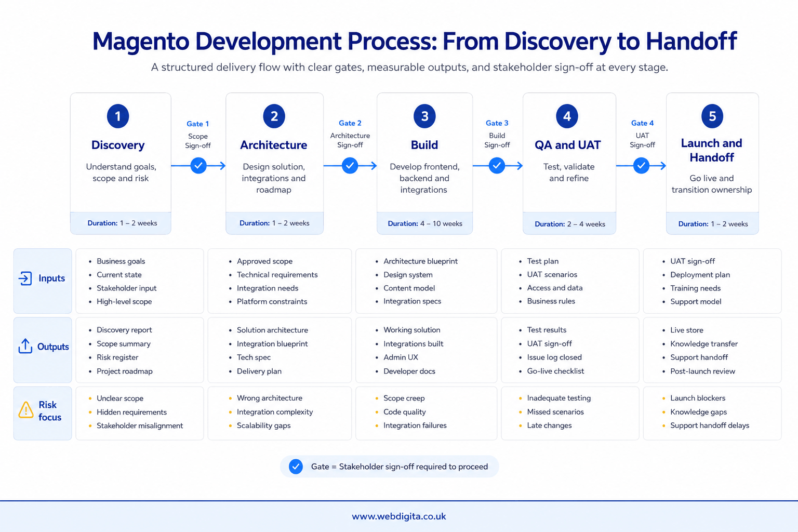Click the 'Content model' item
The image size is (798, 532).
[x=409, y=288]
